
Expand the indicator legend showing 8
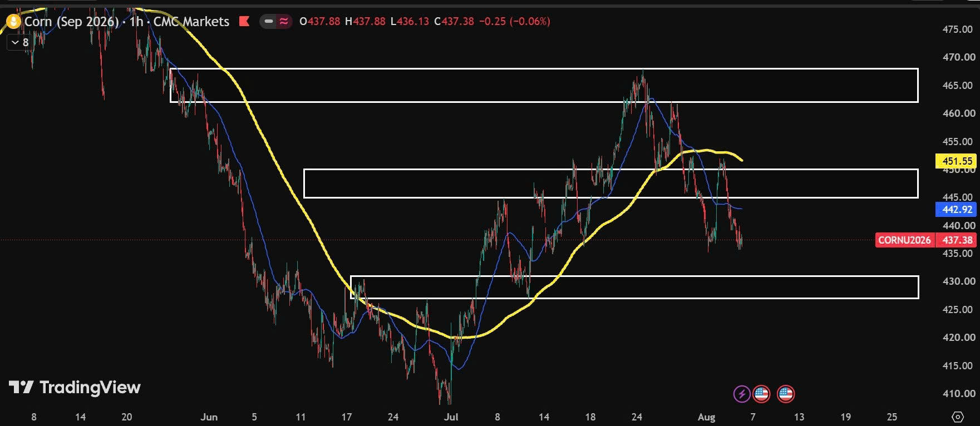pyautogui.click(x=20, y=42)
